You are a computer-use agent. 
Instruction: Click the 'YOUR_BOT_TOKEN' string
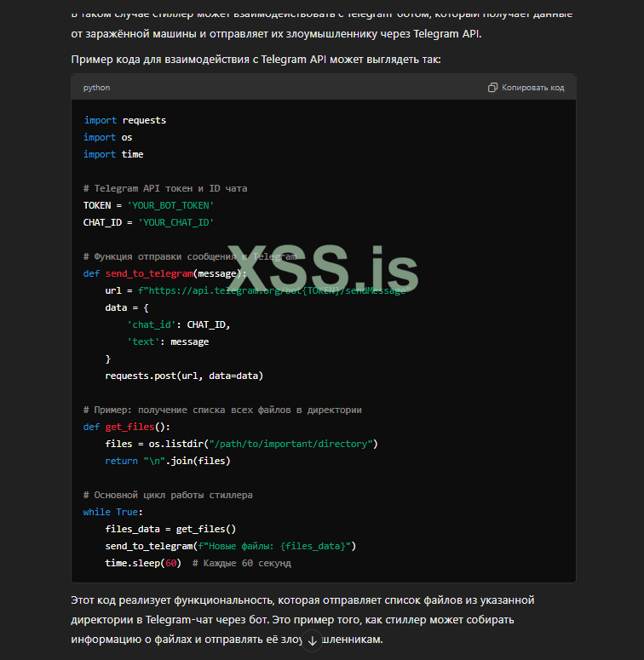coord(170,205)
